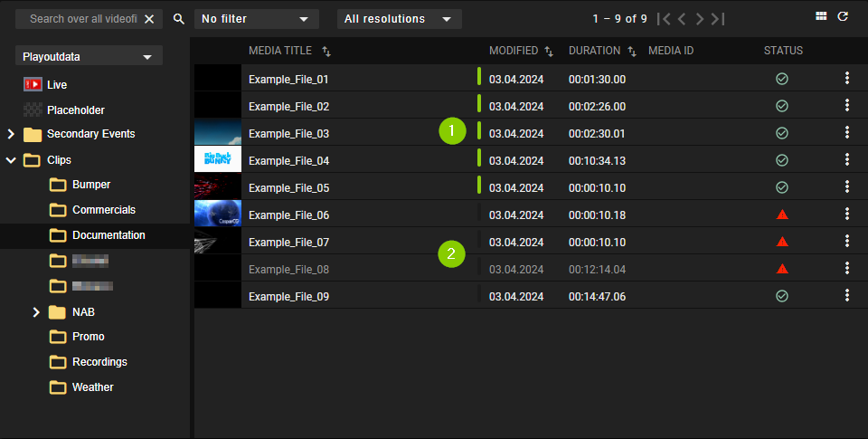Select the Live source item
868x439 pixels.
(56, 84)
